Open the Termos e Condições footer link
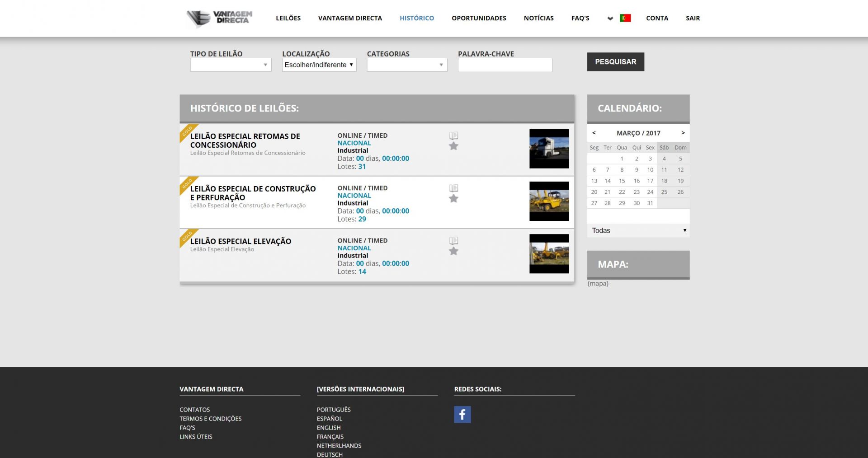The image size is (868, 458). click(x=210, y=419)
